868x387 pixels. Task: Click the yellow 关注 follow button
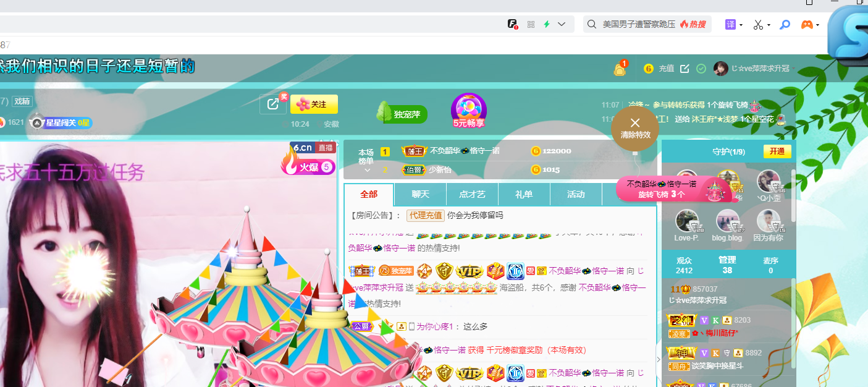(314, 104)
